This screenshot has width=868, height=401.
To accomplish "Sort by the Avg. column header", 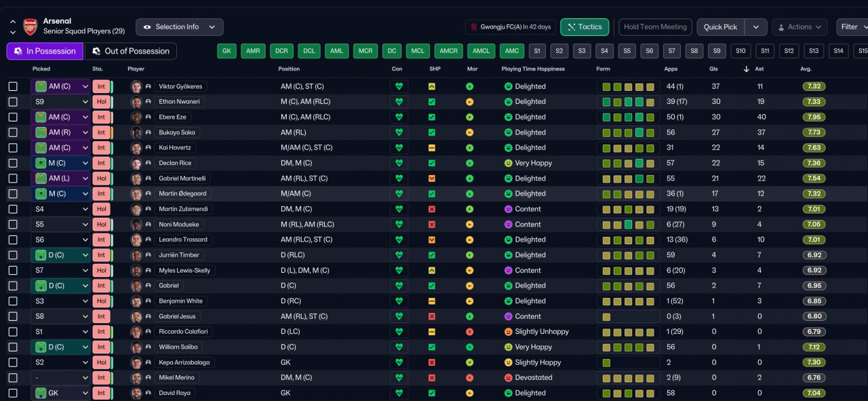I will pyautogui.click(x=806, y=69).
